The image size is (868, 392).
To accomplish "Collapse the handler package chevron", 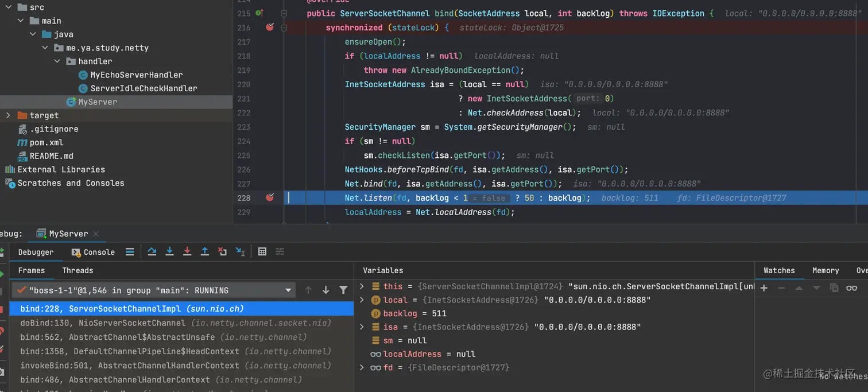I will (x=57, y=61).
